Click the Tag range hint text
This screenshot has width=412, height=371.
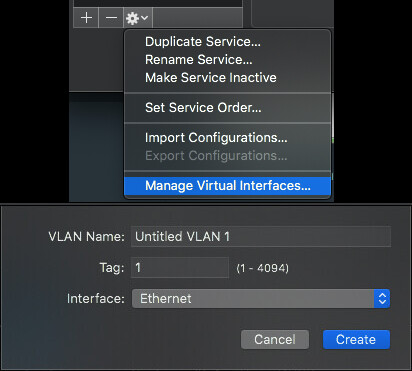(262, 268)
